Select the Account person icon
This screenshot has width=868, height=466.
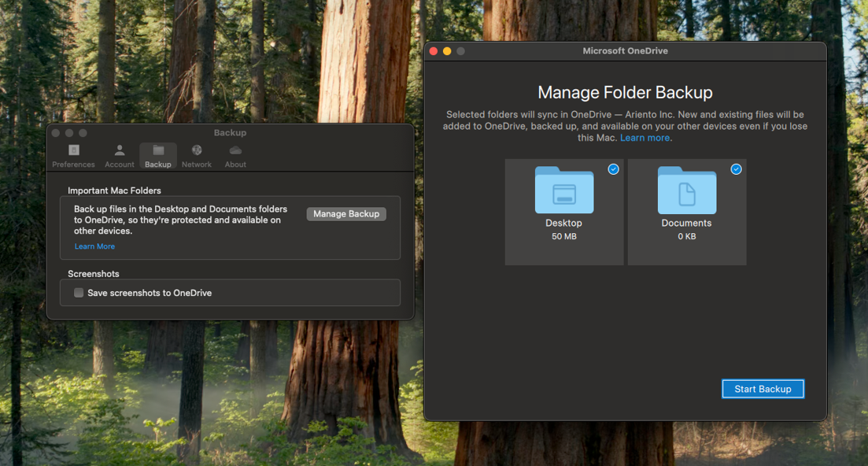[x=119, y=151]
